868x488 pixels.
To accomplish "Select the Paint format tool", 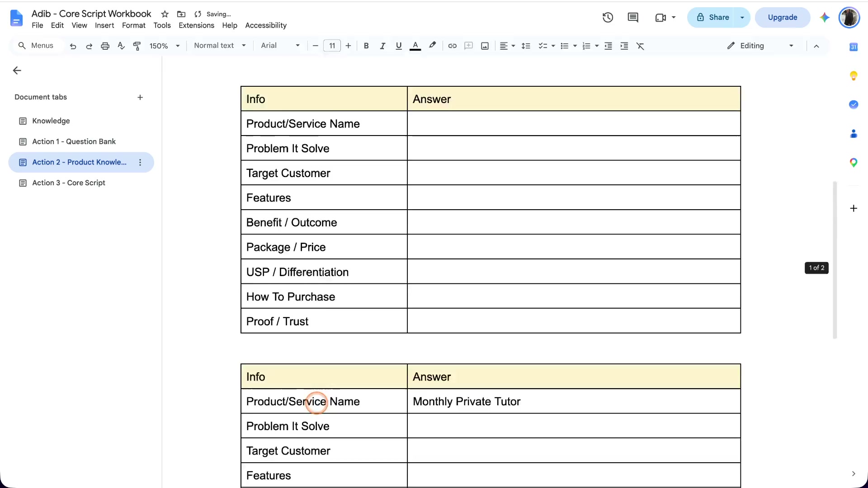I will (137, 46).
